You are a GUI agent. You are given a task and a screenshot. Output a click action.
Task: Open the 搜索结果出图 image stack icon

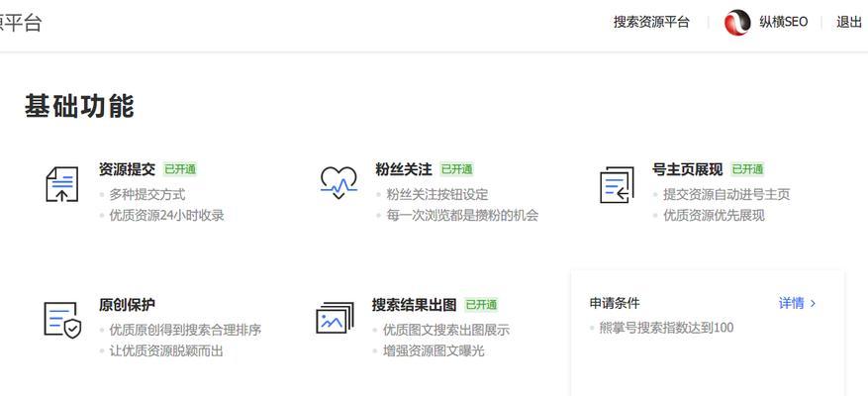click(x=335, y=318)
